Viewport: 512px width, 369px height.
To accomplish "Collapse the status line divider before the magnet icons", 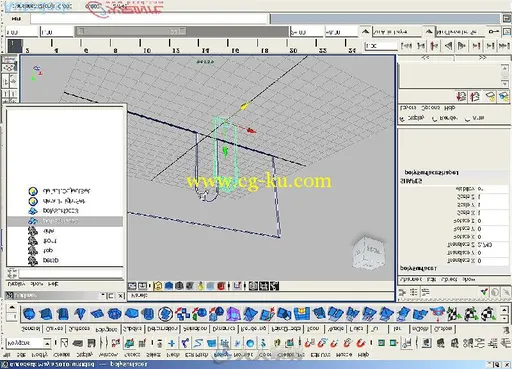I will [299, 343].
